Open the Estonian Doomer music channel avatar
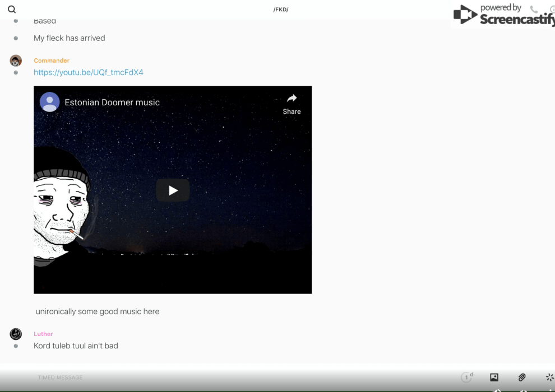The height and width of the screenshot is (392, 555). [x=49, y=102]
